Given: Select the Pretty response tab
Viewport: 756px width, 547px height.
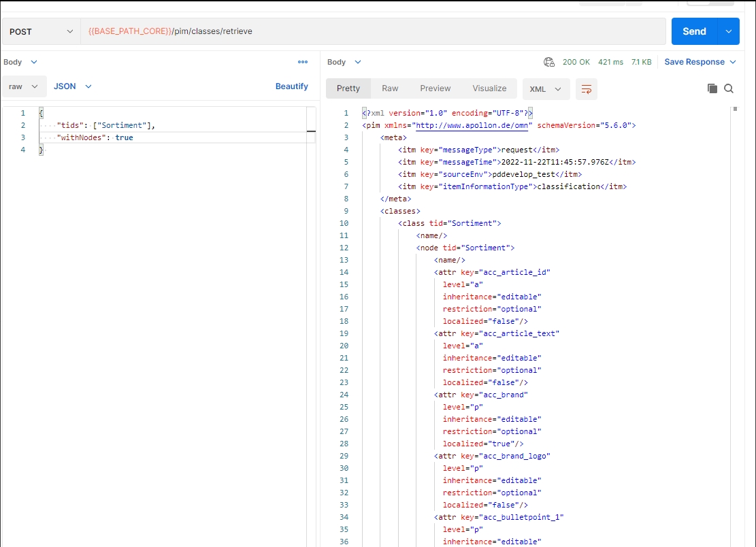Looking at the screenshot, I should pyautogui.click(x=348, y=88).
